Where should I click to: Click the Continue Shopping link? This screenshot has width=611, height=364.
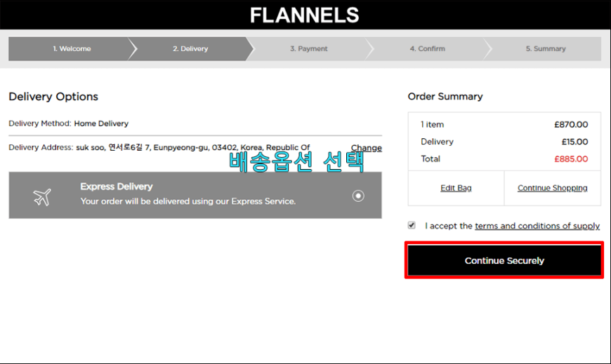coord(552,188)
